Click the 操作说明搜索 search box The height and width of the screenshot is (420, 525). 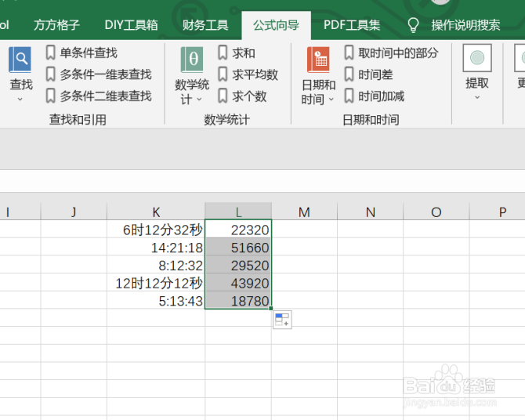tap(465, 25)
